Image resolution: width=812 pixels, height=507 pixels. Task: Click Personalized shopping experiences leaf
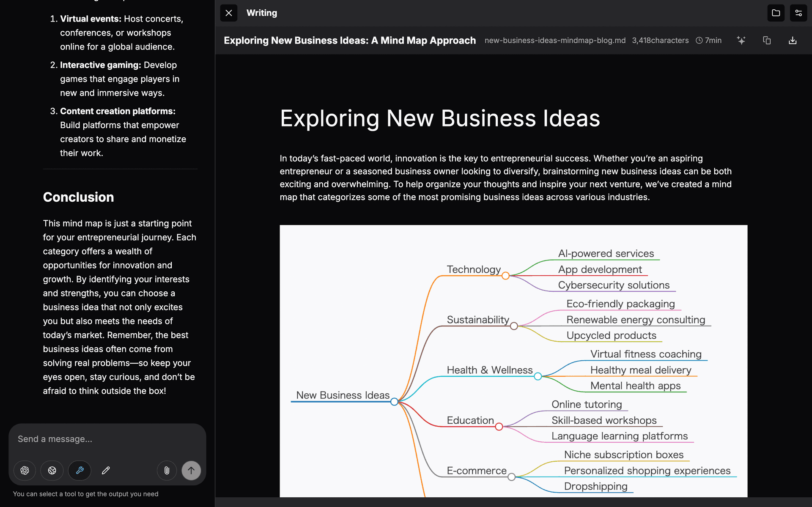[x=647, y=471]
